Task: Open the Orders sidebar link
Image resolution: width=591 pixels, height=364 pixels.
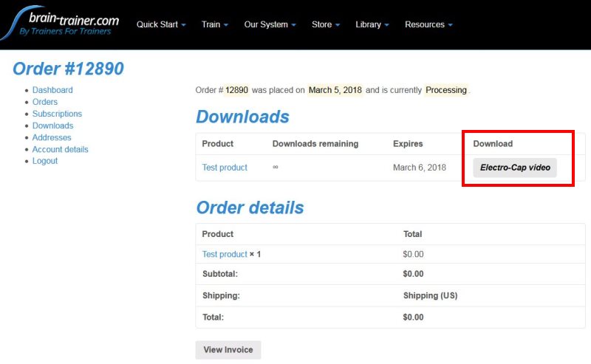Action: pos(45,102)
